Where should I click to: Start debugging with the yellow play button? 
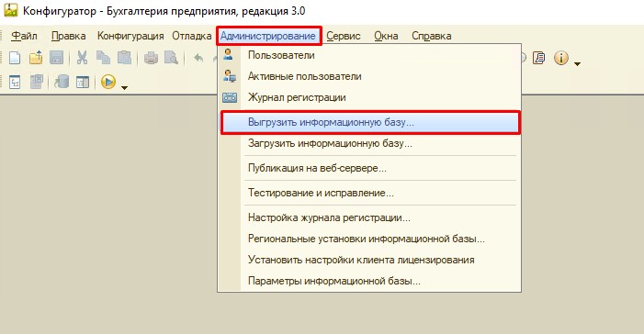click(108, 82)
